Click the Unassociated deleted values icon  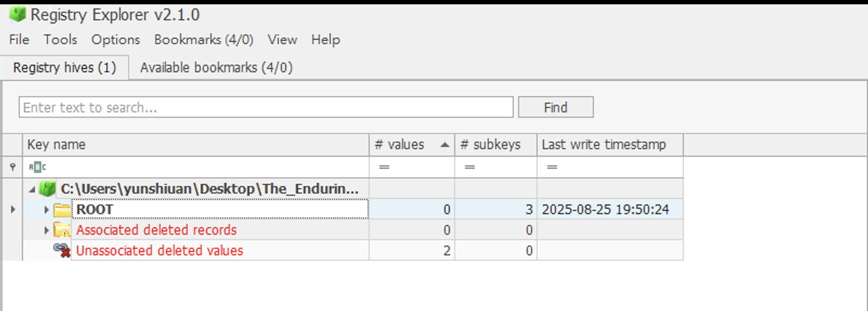[x=62, y=250]
